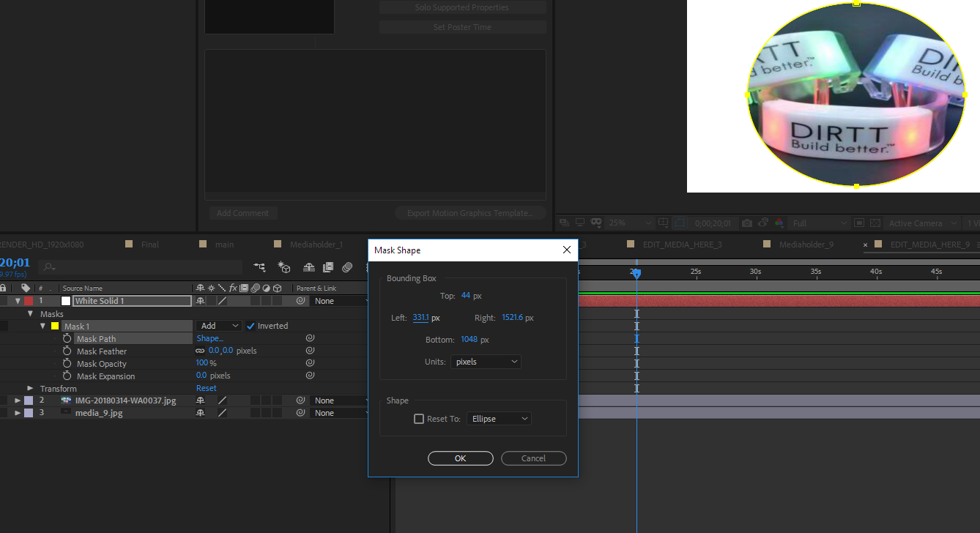Expand the media_9.jpg layer

coord(18,413)
